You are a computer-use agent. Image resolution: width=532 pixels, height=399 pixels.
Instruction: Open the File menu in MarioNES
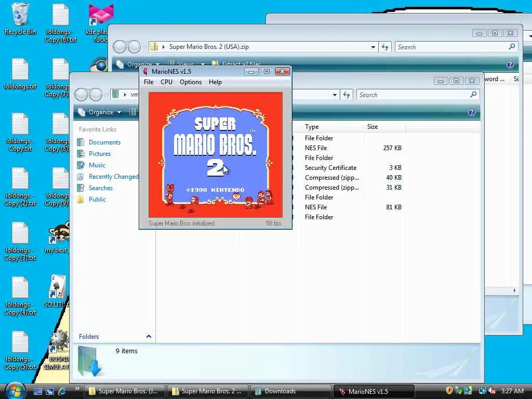pyautogui.click(x=148, y=82)
